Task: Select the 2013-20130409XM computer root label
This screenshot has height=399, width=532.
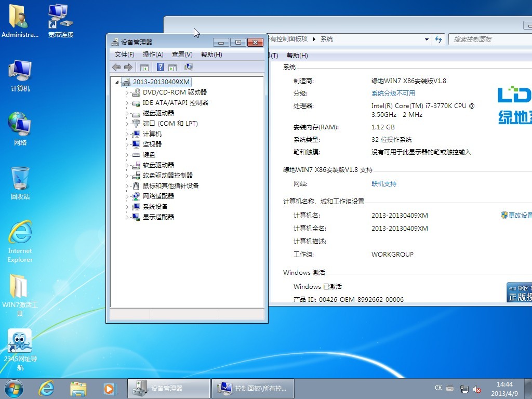Action: 161,82
